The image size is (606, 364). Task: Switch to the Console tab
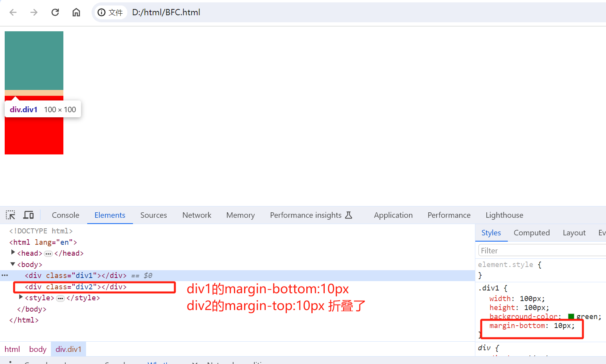coord(65,215)
